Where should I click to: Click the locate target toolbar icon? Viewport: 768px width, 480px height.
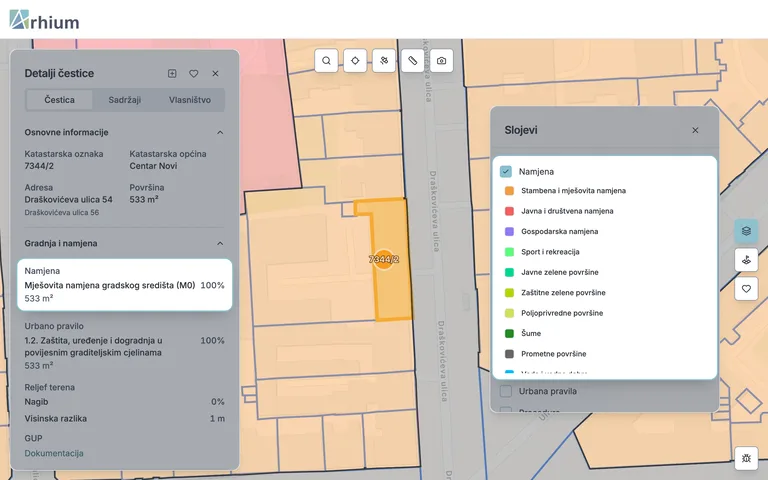[355, 61]
